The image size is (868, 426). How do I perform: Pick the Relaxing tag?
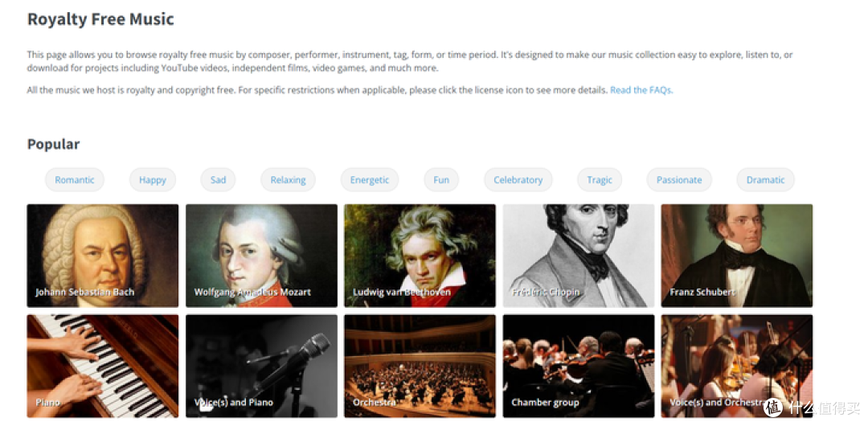289,179
